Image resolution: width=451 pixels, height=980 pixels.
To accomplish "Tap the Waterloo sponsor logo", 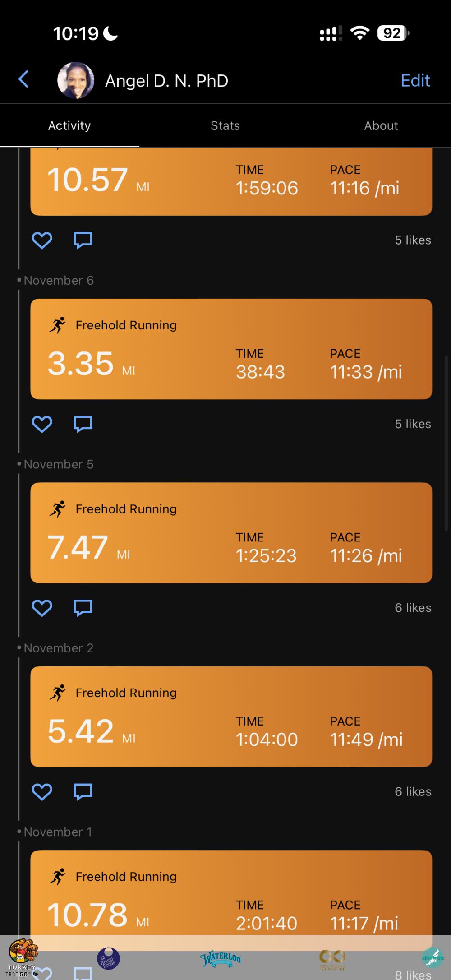I will pos(221,957).
